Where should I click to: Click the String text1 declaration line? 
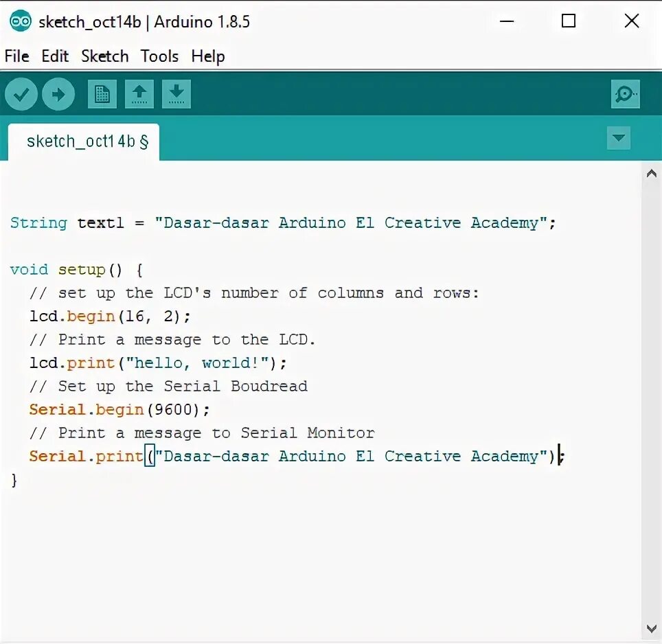coord(283,223)
